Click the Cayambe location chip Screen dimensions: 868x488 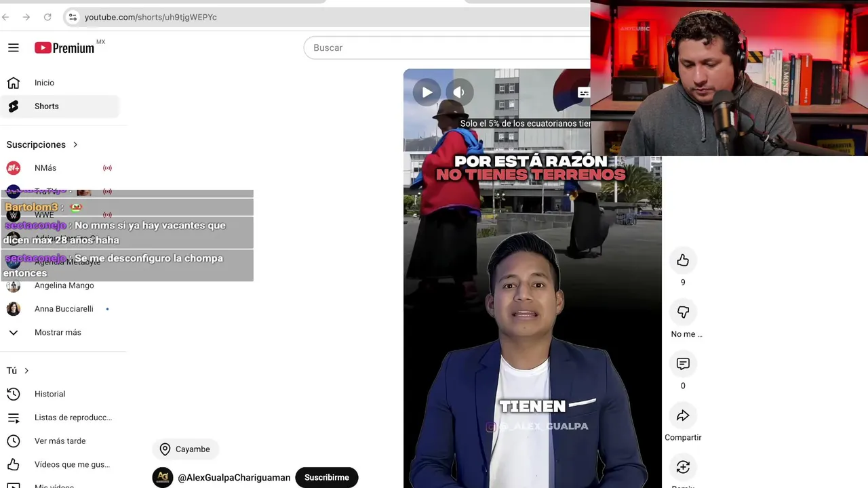(185, 449)
